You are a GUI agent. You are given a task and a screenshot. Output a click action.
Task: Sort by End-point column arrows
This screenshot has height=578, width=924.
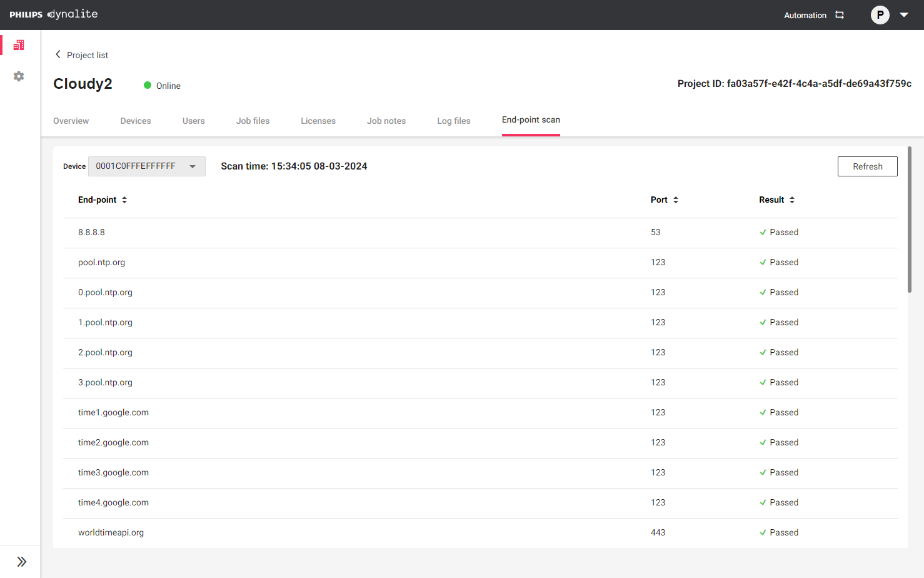point(124,200)
